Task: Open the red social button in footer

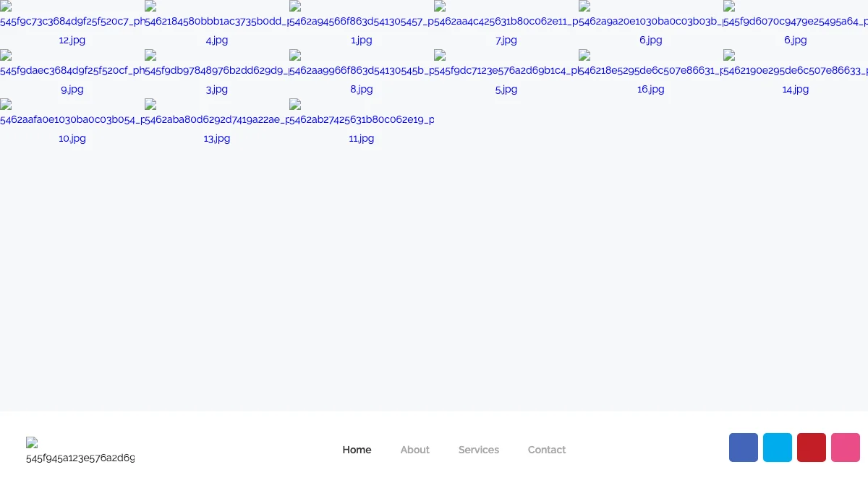Action: point(812,448)
